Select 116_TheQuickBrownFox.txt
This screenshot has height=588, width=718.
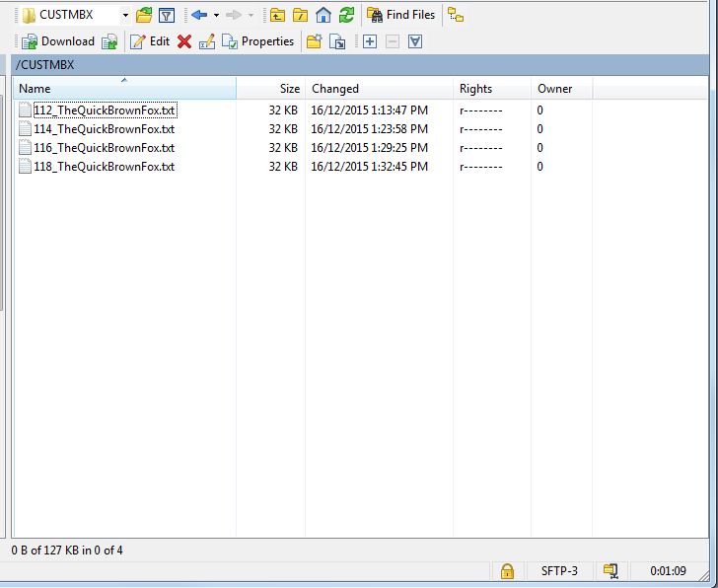105,148
